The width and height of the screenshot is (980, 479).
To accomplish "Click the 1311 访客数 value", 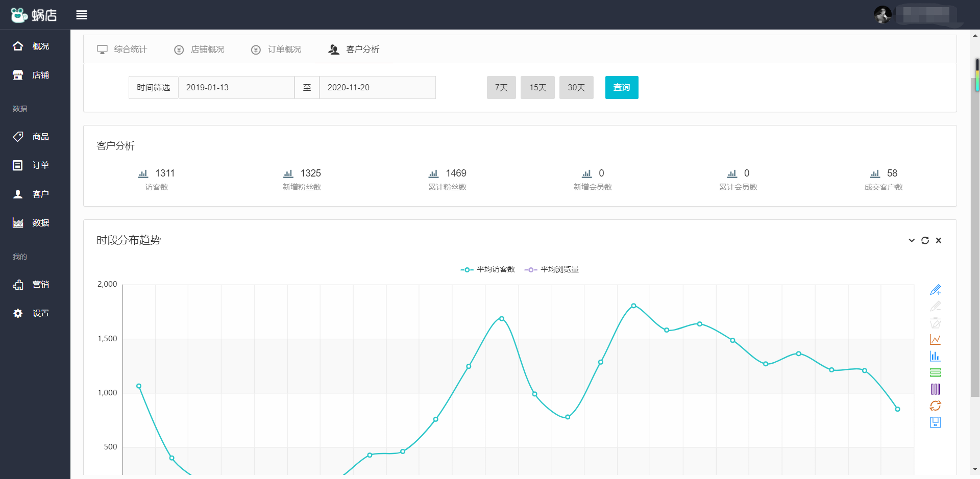I will tap(165, 173).
